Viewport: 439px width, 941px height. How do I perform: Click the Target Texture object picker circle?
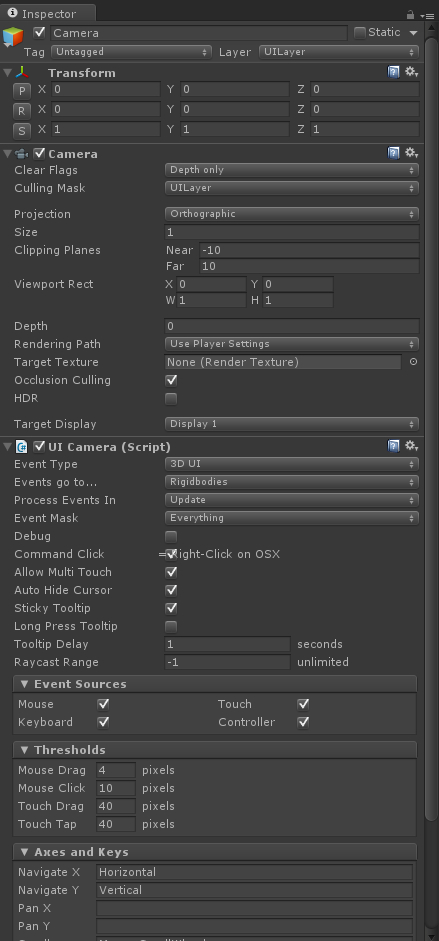(x=413, y=362)
